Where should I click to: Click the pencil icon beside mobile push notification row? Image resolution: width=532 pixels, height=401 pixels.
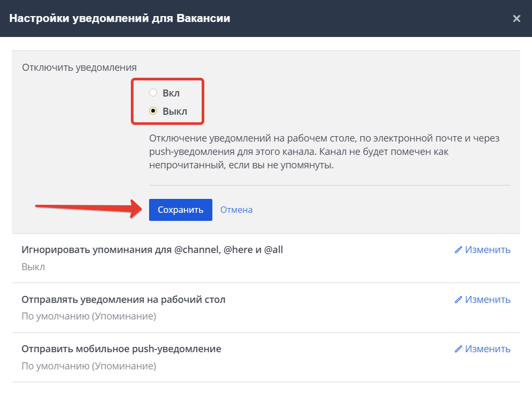(x=459, y=348)
